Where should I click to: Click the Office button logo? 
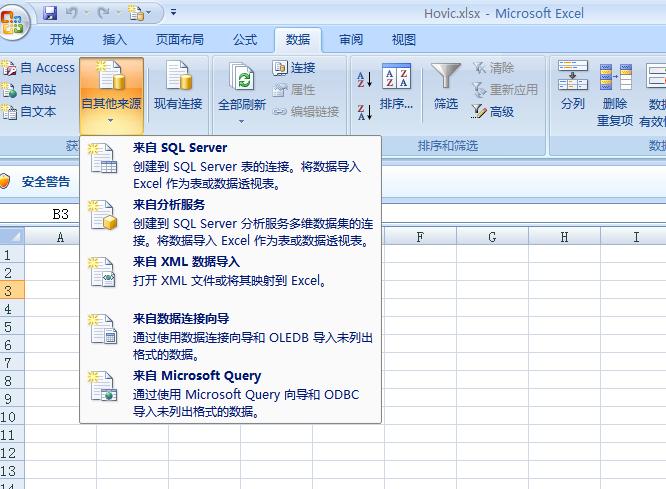coord(13,22)
